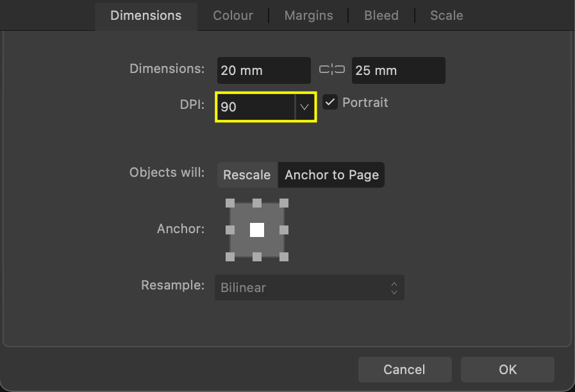Click the width field showing 20 mm
Viewport: 575px width, 392px height.
pyautogui.click(x=263, y=70)
